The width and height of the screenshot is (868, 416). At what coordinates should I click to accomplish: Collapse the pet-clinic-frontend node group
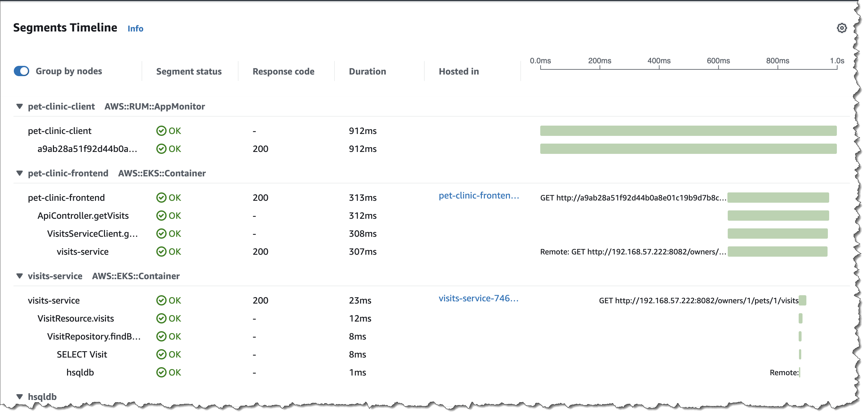click(x=20, y=173)
